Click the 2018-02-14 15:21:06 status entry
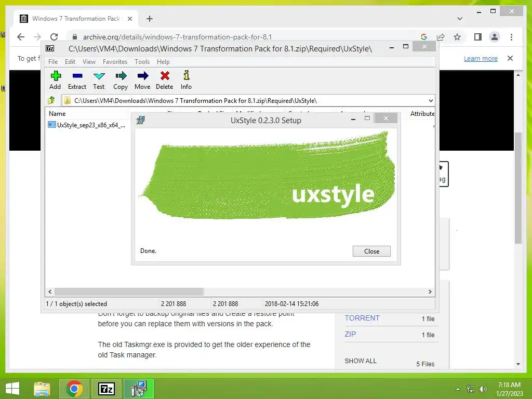The height and width of the screenshot is (399, 532). (291, 303)
